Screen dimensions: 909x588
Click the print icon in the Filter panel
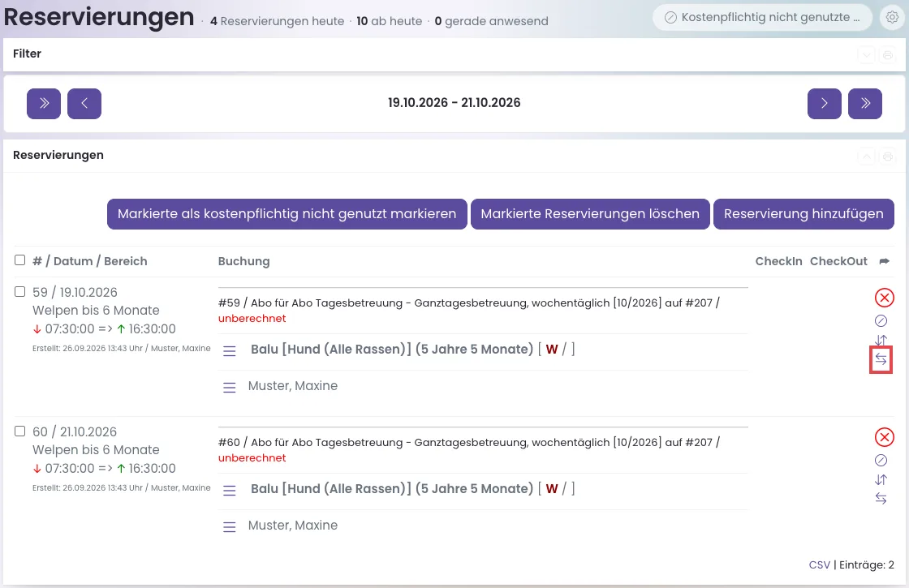888,56
